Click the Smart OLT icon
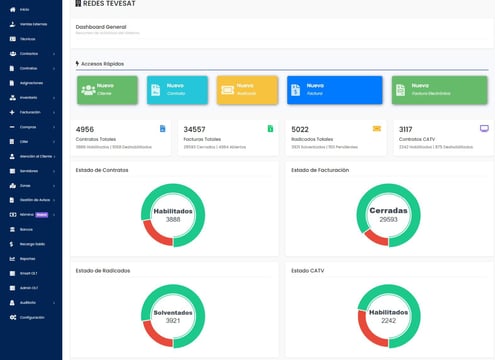Screen dimensions: 503x360 click(12, 273)
